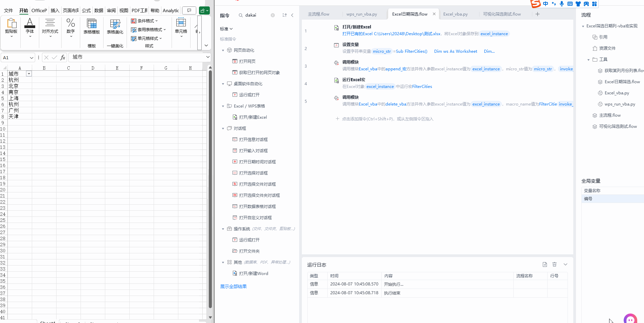644x323 pixels.
Task: Clear the dakai search text with the x icon
Action: coord(273,15)
